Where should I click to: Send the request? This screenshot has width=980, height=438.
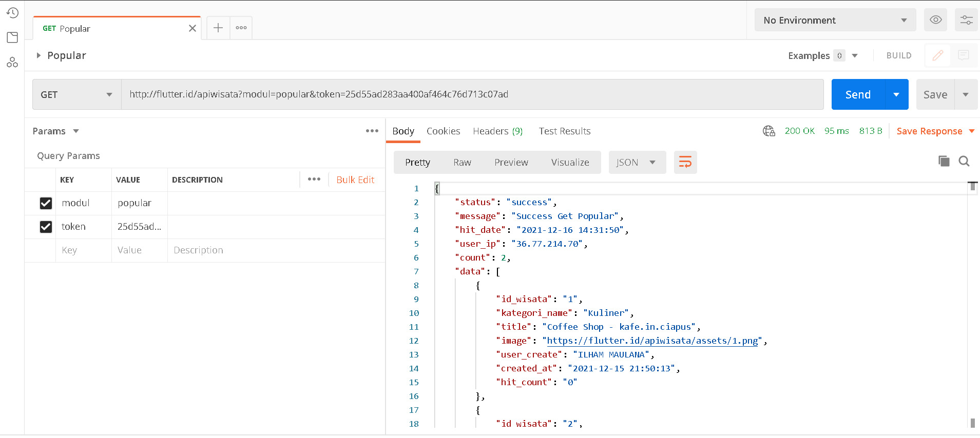click(858, 94)
